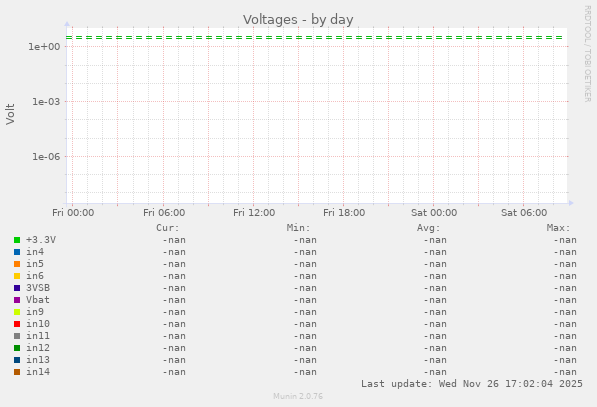Viewport: 597px width, 407px height.
Task: Click the in4 legend label
Action: [x=35, y=252]
